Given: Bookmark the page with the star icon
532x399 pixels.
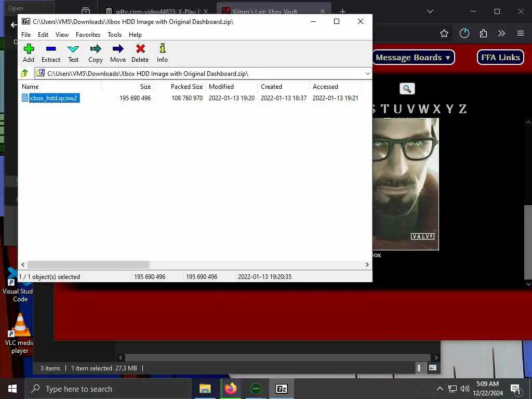Looking at the screenshot, I should [x=444, y=33].
